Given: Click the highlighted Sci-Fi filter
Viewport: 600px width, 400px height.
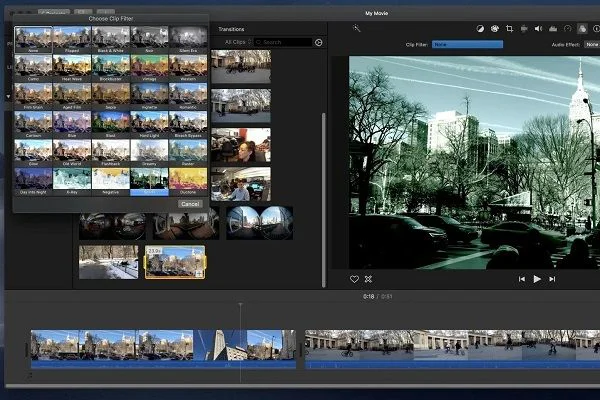Looking at the screenshot, I should tap(149, 181).
